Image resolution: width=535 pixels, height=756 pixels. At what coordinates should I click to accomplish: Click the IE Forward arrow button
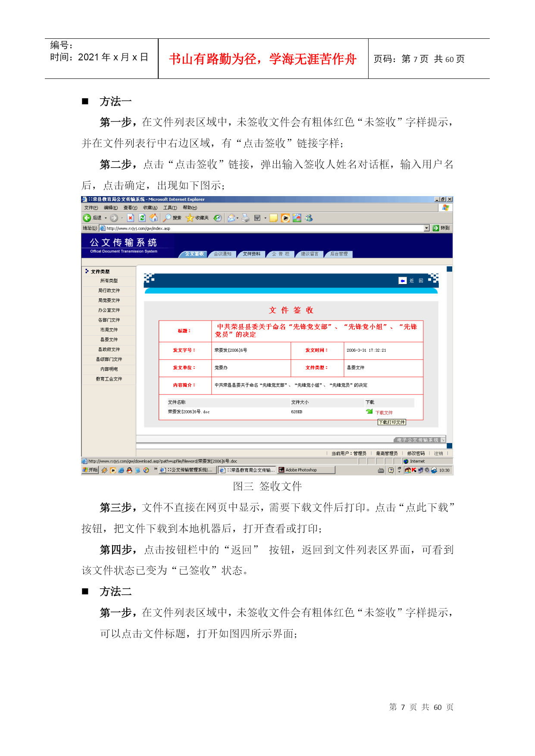click(x=114, y=218)
